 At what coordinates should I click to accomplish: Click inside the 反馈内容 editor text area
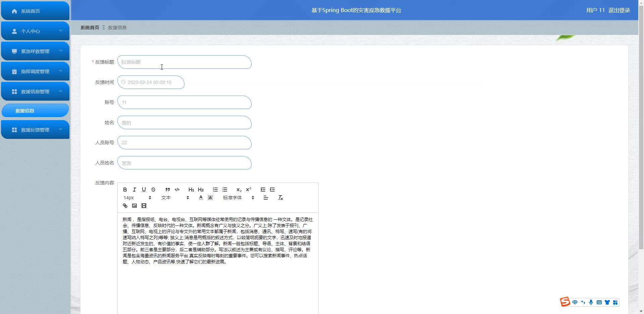point(218,263)
